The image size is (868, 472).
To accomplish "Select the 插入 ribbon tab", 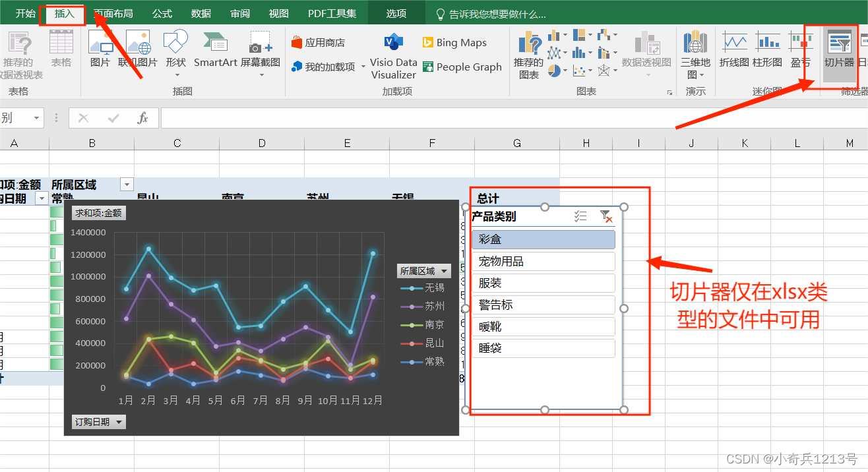I will (x=64, y=13).
